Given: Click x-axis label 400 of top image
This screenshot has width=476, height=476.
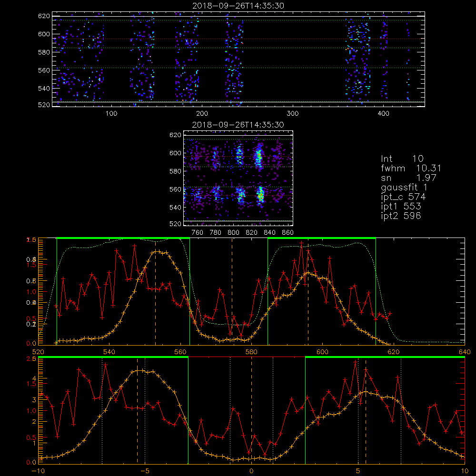Looking at the screenshot, I should 383,114.
